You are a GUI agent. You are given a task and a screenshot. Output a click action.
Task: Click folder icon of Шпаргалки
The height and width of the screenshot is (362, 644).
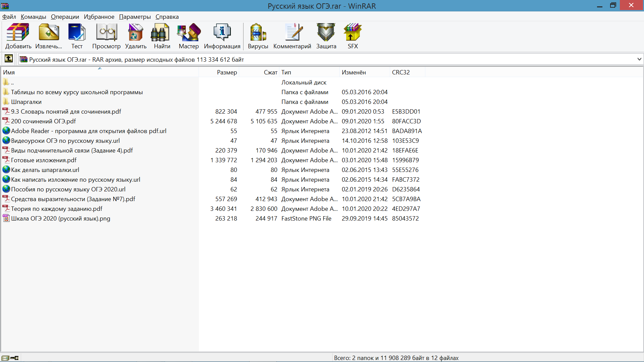click(x=6, y=102)
